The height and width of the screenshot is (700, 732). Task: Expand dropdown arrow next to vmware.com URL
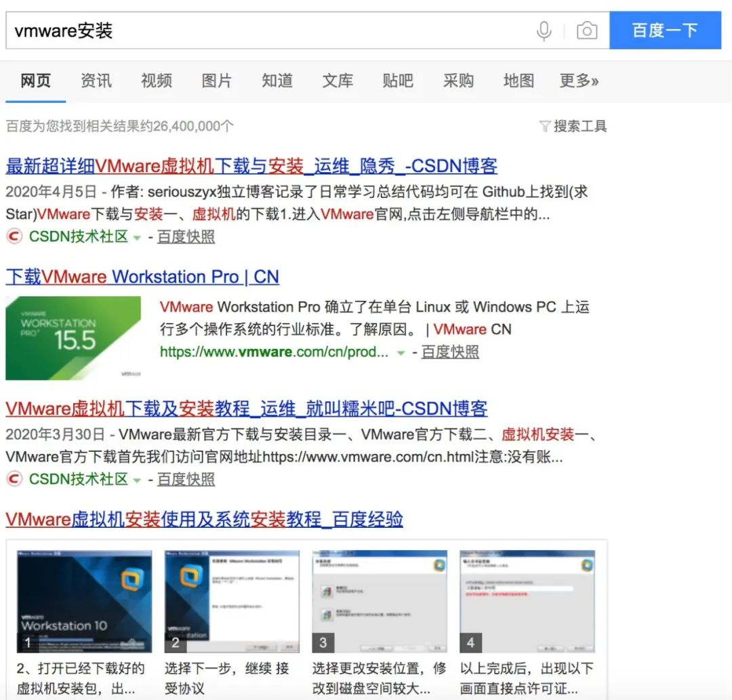coord(401,353)
